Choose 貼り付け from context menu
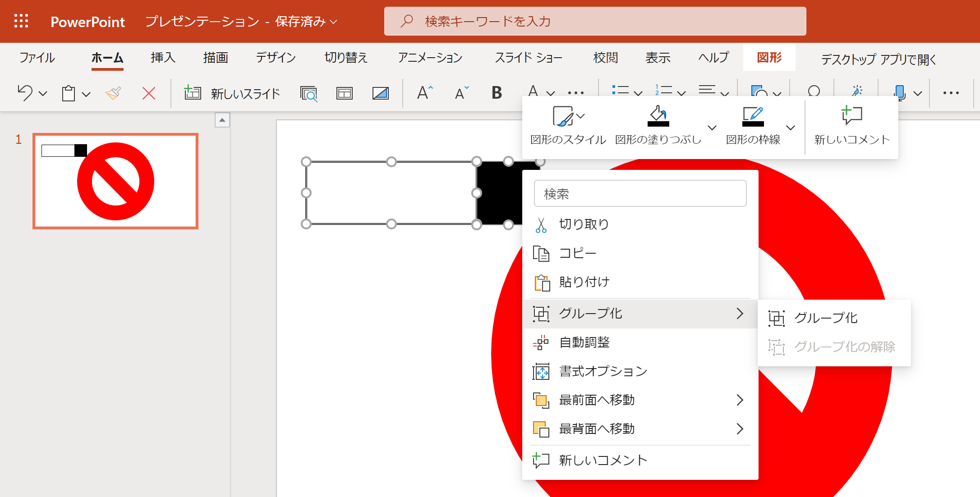 (x=640, y=282)
